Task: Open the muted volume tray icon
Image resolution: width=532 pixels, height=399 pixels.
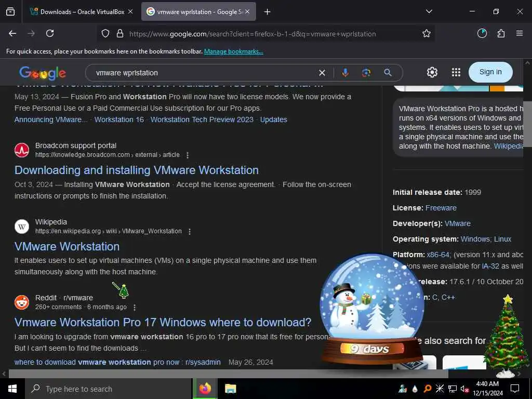Action: pos(464,389)
